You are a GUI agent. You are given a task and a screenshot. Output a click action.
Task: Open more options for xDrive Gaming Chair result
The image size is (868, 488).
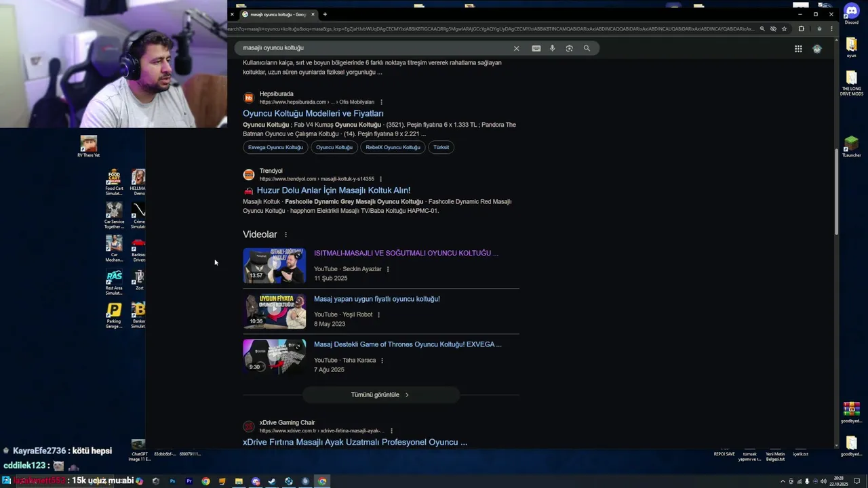391,431
